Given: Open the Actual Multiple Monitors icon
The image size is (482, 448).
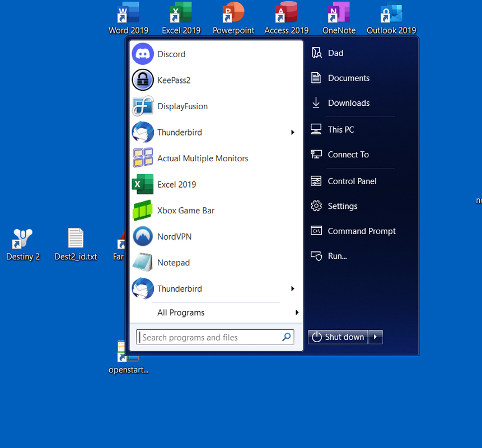Looking at the screenshot, I should 143,158.
